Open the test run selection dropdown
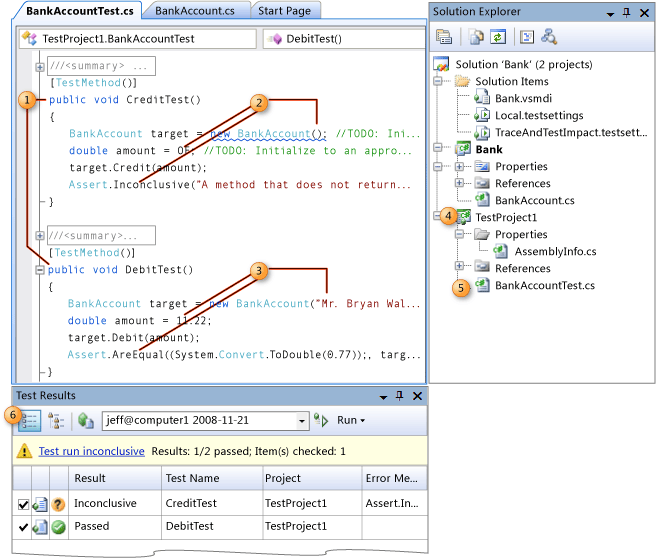 point(302,421)
